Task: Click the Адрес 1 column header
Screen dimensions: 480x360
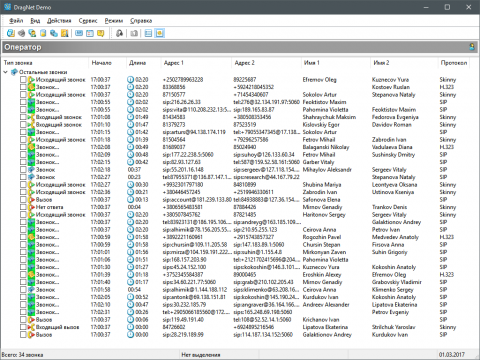Action: click(174, 63)
